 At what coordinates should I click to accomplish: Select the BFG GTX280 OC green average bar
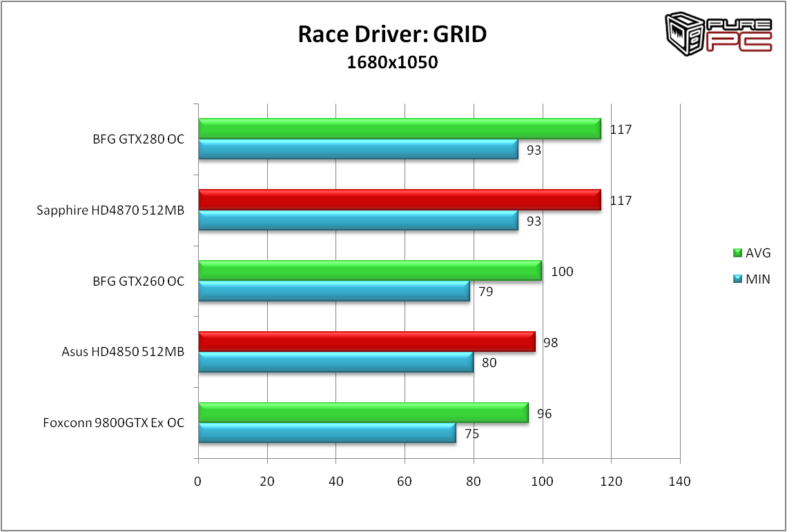399,129
